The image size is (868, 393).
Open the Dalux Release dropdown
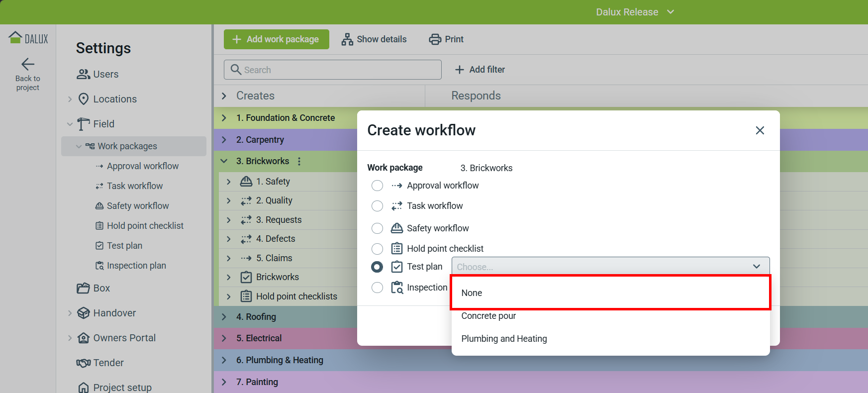pyautogui.click(x=635, y=12)
